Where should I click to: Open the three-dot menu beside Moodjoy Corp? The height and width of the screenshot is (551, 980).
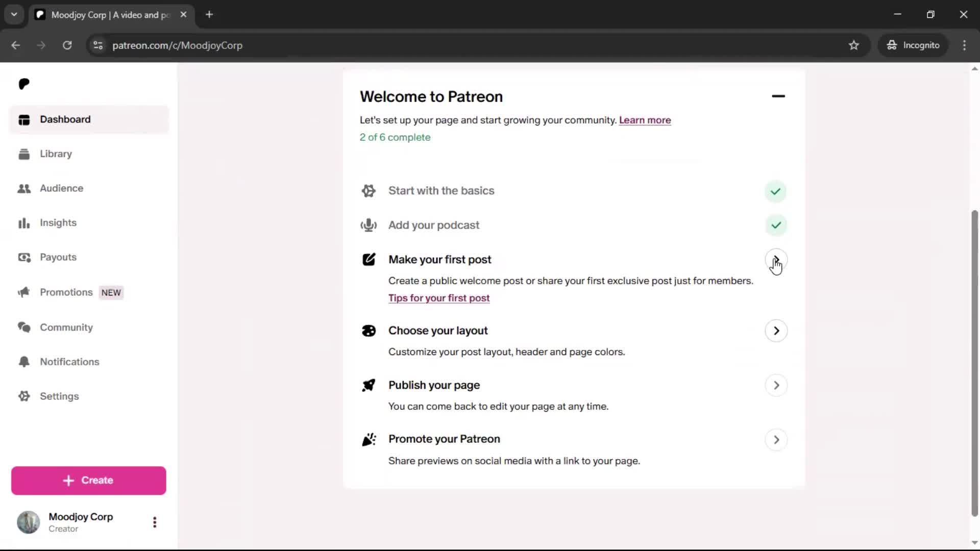pyautogui.click(x=155, y=522)
